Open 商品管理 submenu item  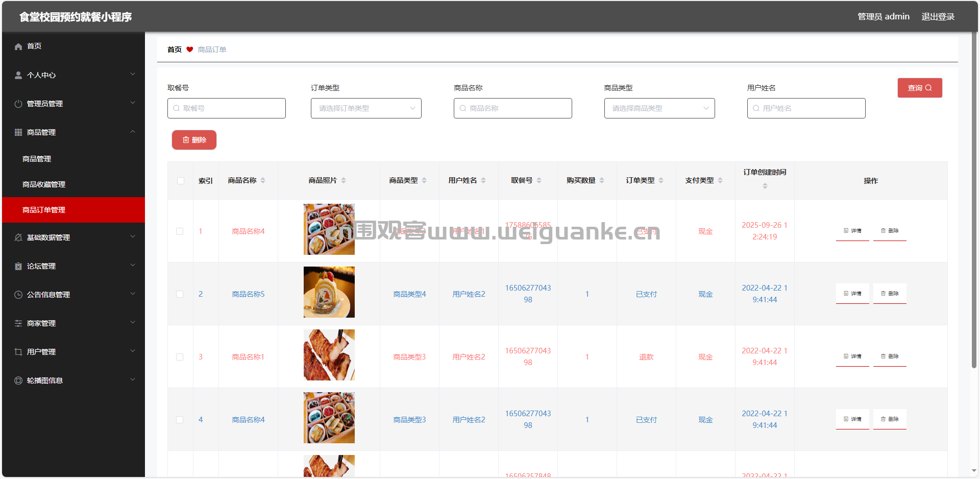point(73,159)
